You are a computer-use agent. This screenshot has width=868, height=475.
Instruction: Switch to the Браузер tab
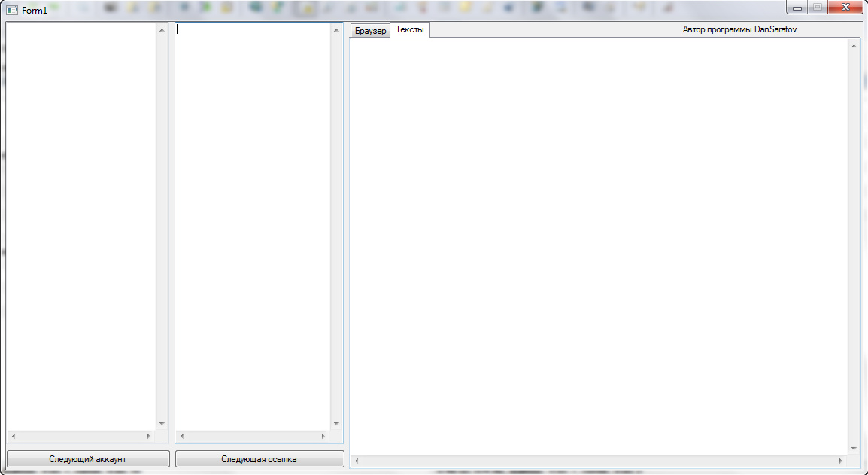(369, 30)
